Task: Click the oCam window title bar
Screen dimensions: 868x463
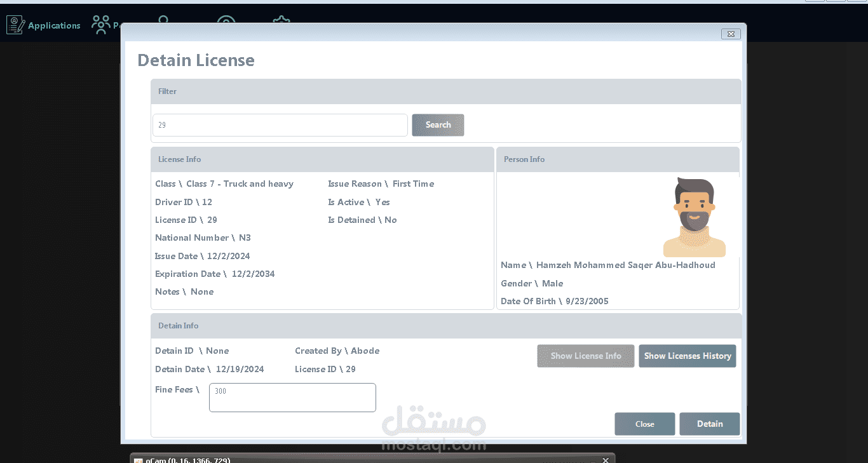Action: pos(372,459)
